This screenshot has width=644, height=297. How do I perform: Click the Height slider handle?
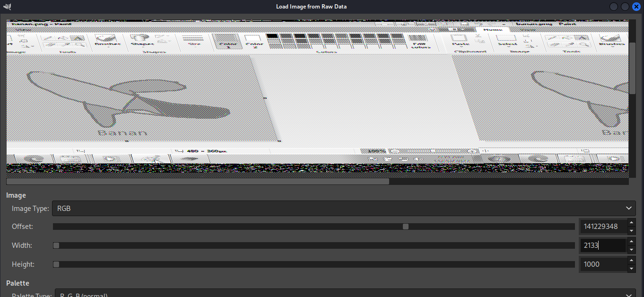(x=56, y=264)
